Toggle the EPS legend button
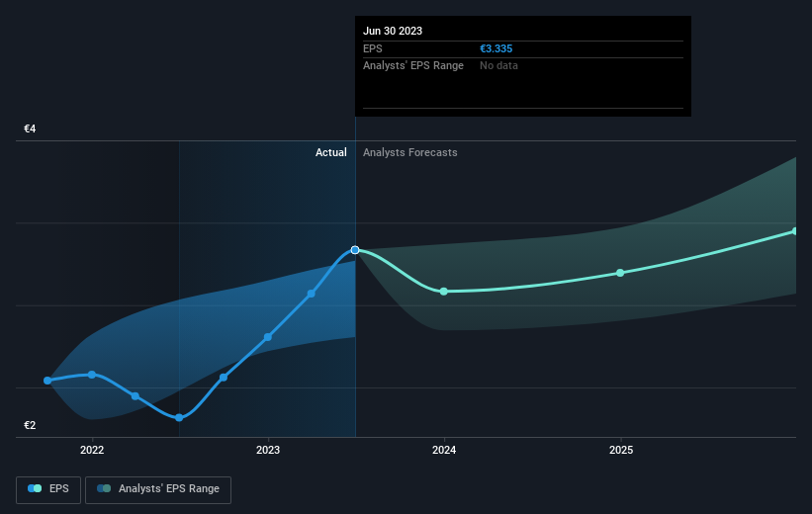 (48, 489)
